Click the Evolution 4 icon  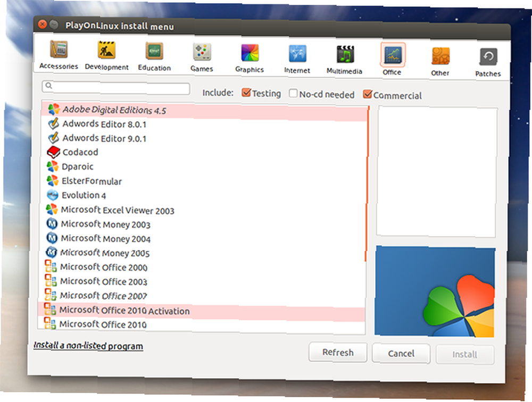[53, 195]
